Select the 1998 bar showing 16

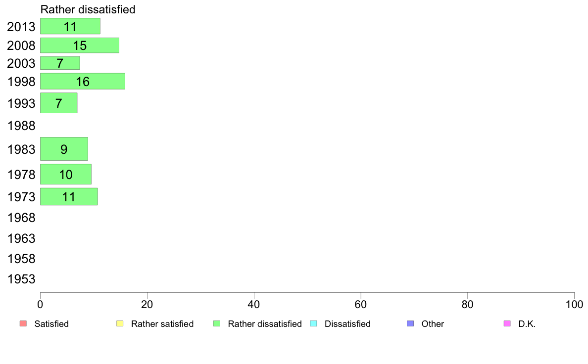[x=83, y=81]
